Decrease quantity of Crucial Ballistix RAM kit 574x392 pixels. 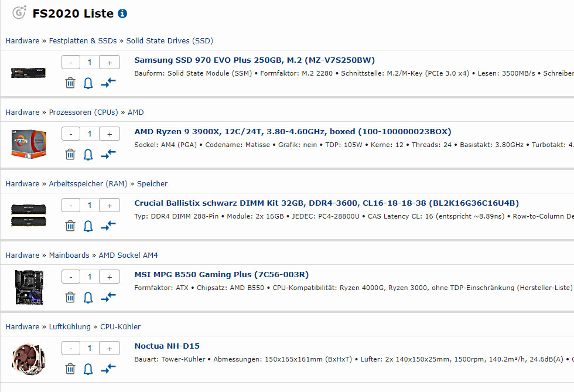click(71, 206)
